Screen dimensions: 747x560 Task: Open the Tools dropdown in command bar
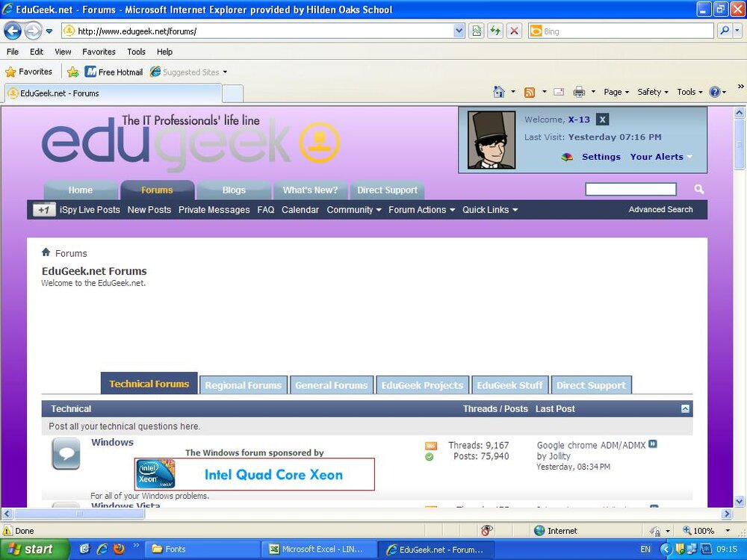689,92
